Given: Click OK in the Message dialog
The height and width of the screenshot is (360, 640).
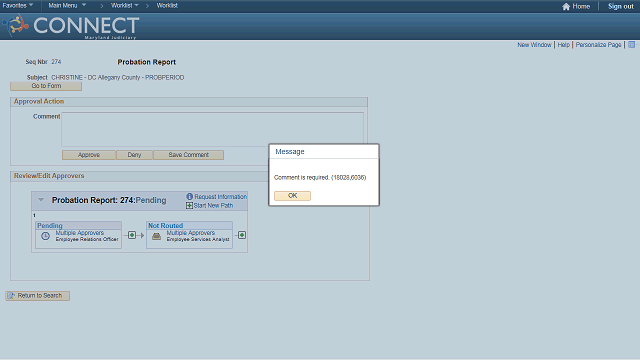Looking at the screenshot, I should (x=292, y=196).
